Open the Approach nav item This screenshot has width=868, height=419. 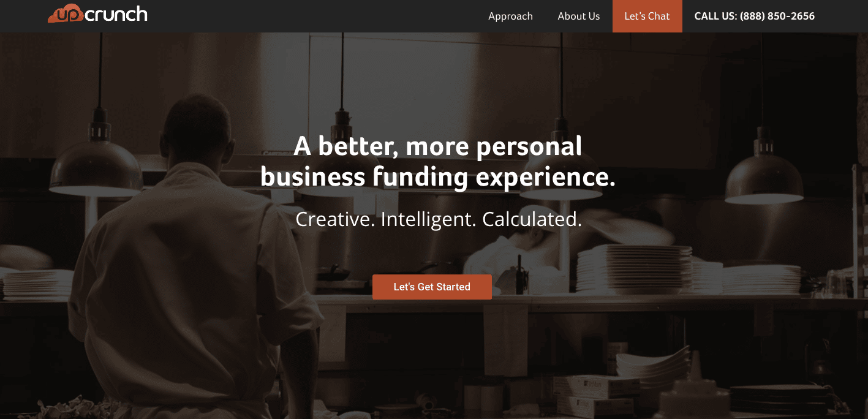pos(510,17)
